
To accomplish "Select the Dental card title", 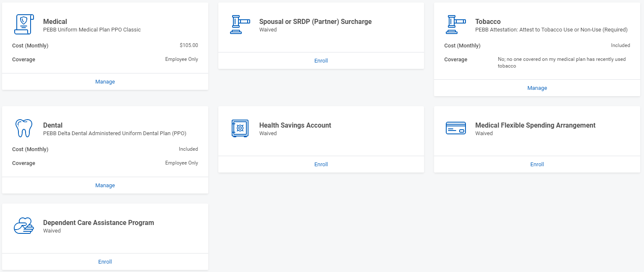I will tap(53, 125).
